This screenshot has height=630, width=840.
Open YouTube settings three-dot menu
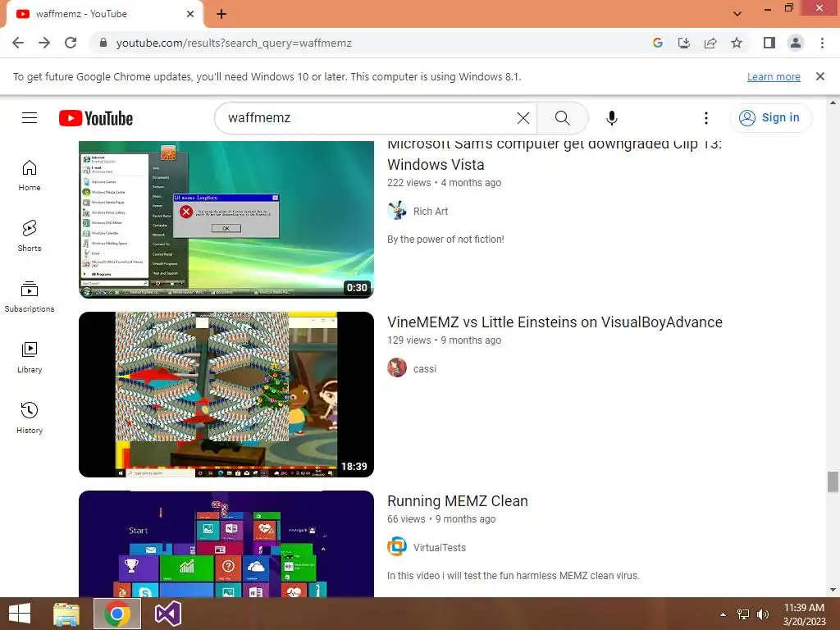click(x=706, y=118)
